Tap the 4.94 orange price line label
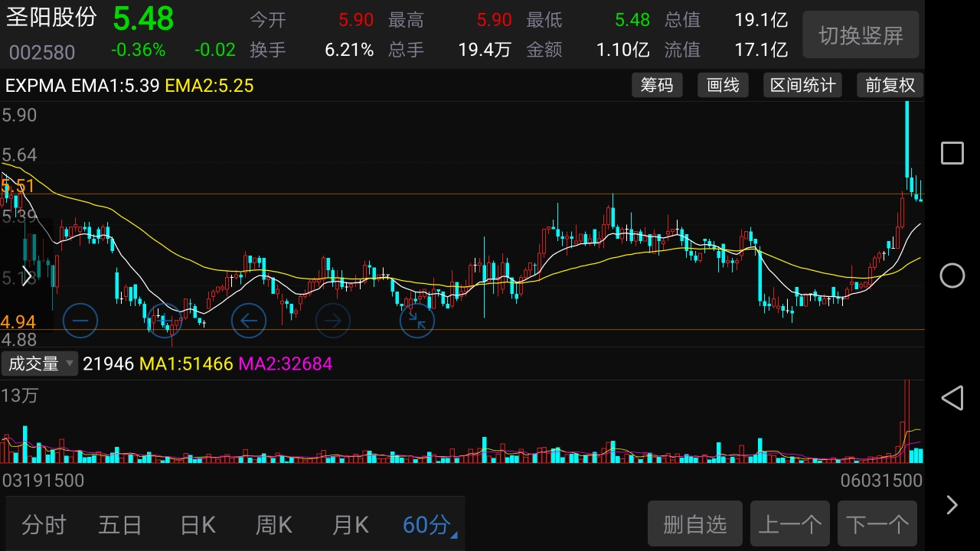This screenshot has height=551, width=980. point(19,321)
